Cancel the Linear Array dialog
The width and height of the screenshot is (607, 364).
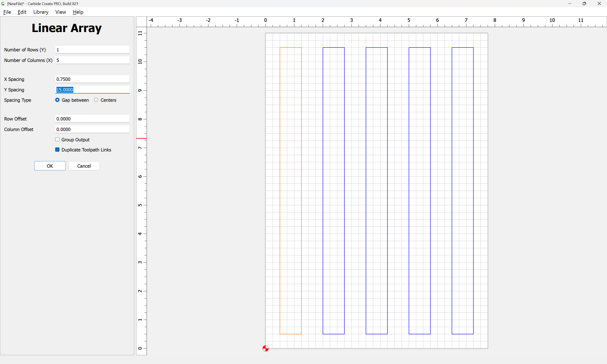tap(84, 166)
